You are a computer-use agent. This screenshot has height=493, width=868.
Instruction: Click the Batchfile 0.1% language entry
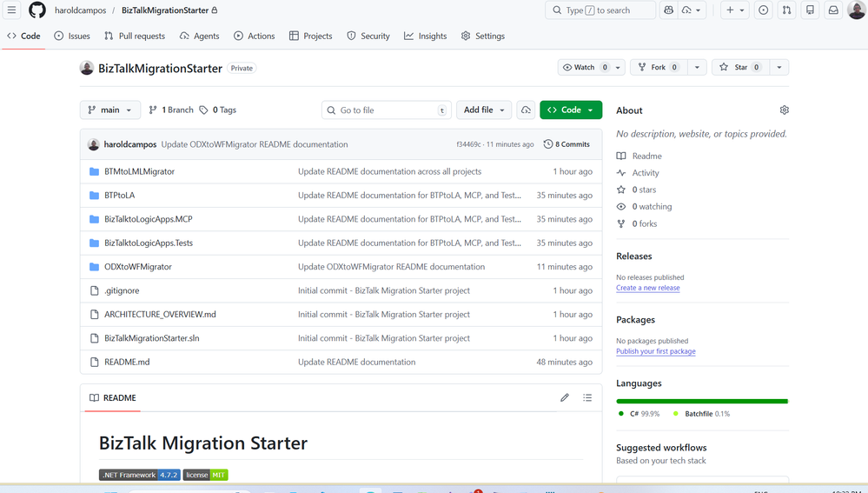pos(701,414)
